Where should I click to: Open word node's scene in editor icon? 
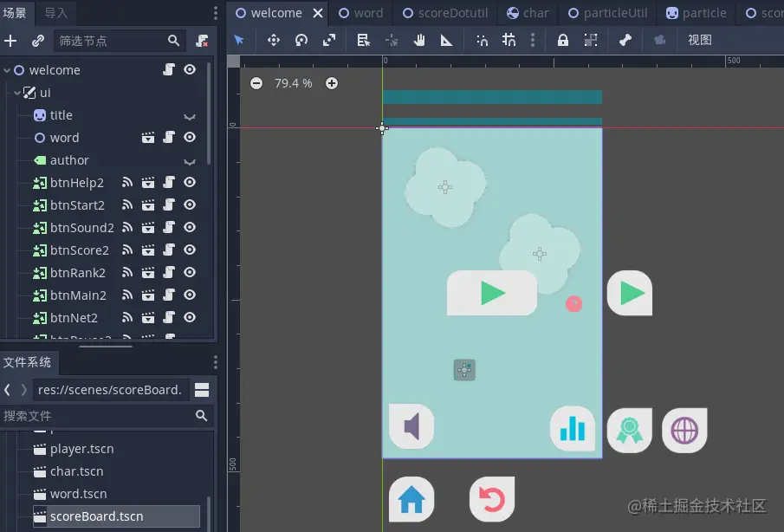148,138
